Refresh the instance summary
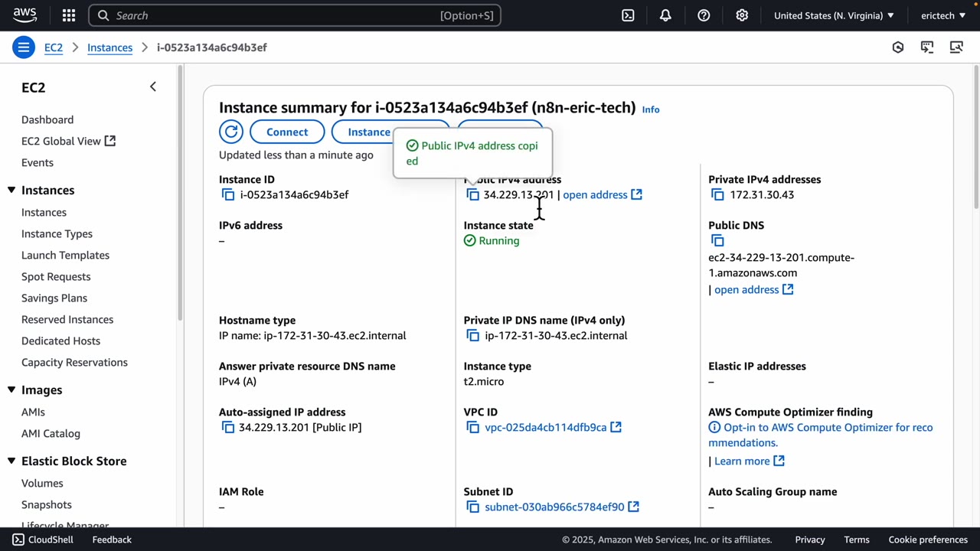Viewport: 980px width, 551px height. pyautogui.click(x=231, y=132)
